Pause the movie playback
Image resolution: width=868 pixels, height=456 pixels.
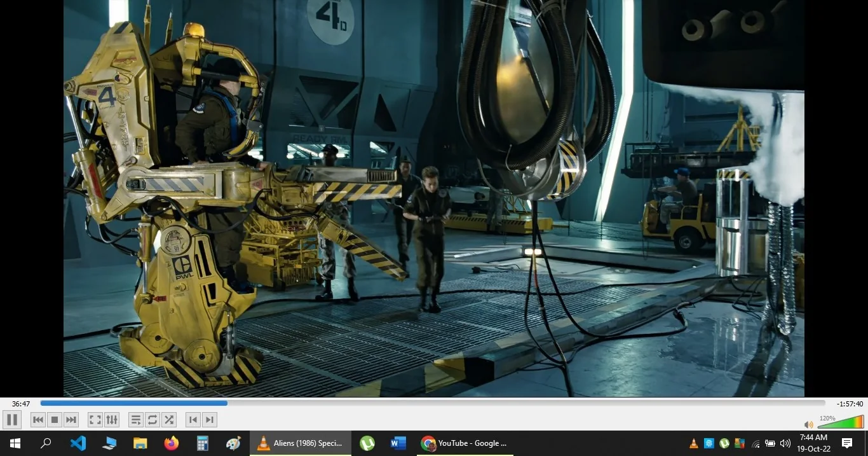click(12, 420)
